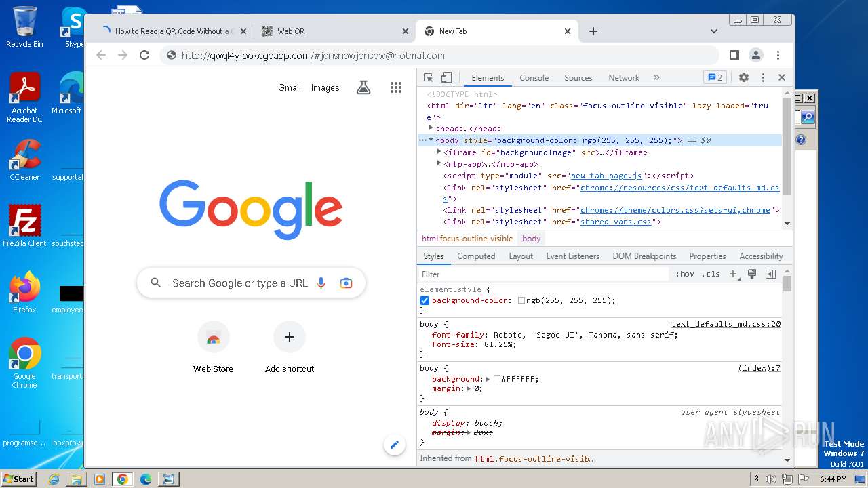This screenshot has width=868, height=488.
Task: Click the address bar URL
Action: [x=313, y=56]
